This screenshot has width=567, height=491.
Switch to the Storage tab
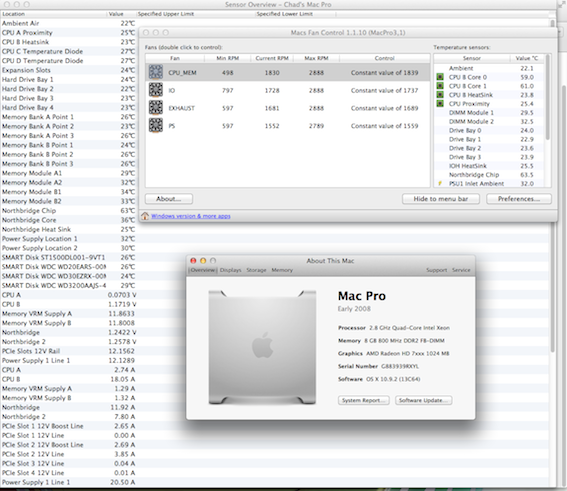click(256, 270)
